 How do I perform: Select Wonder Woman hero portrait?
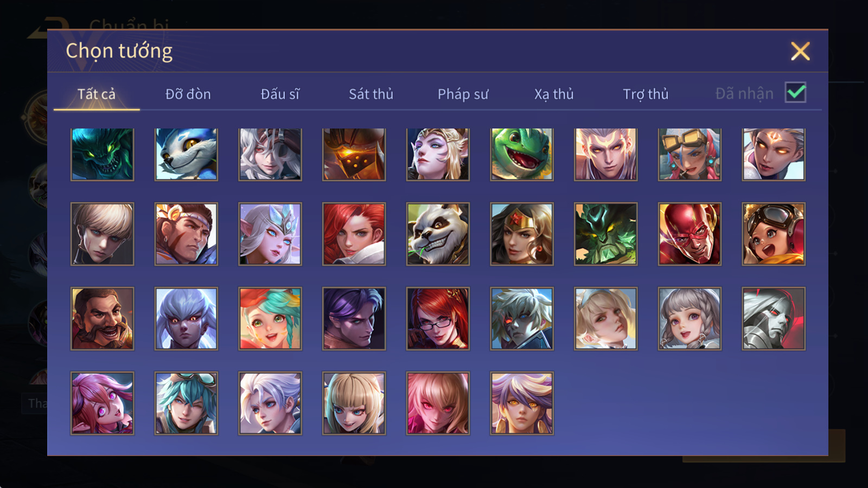[522, 234]
